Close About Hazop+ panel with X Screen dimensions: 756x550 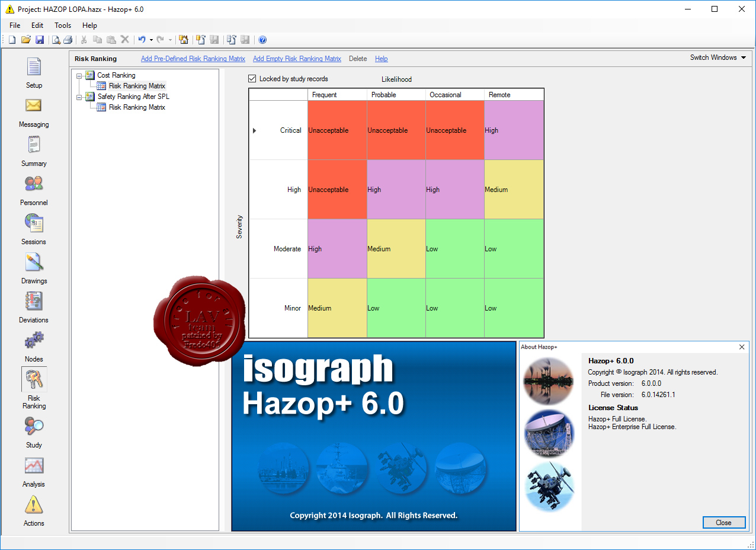[742, 347]
